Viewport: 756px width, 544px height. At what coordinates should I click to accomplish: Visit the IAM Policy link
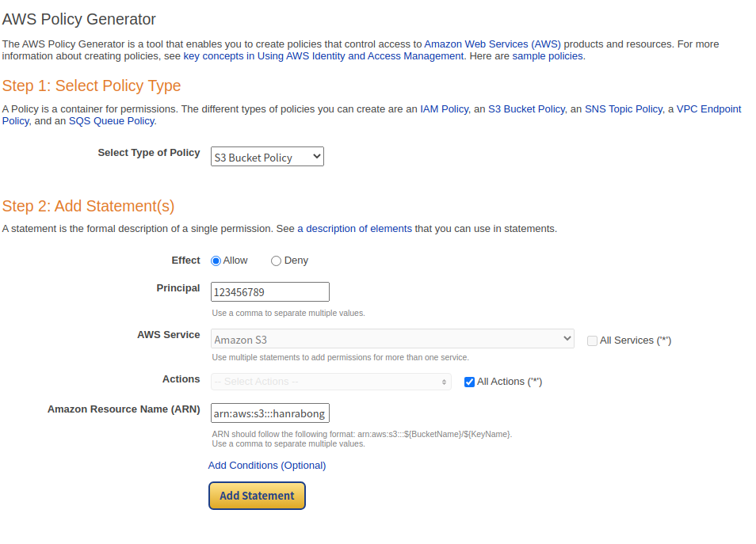tap(444, 109)
